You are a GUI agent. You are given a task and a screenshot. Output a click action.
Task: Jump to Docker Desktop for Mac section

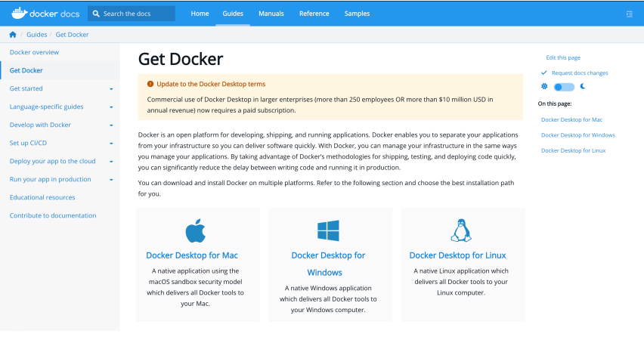coord(571,119)
